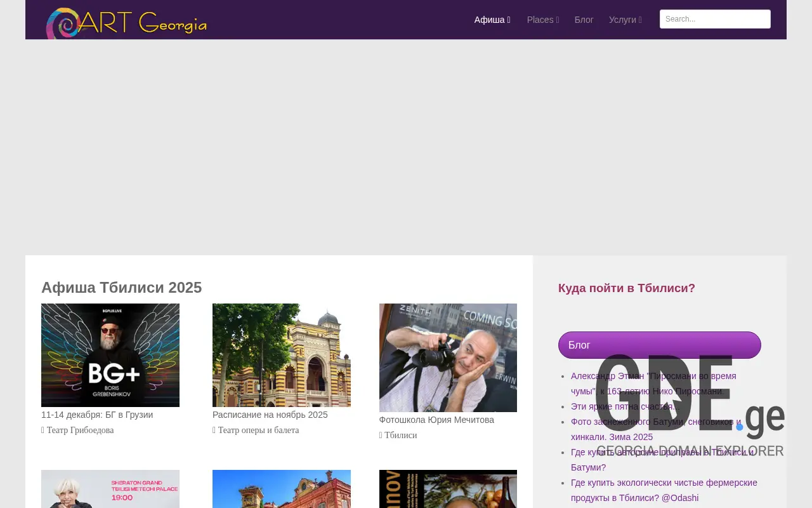Select the Блог menu item
Viewport: 812px width, 508px height.
[x=584, y=20]
